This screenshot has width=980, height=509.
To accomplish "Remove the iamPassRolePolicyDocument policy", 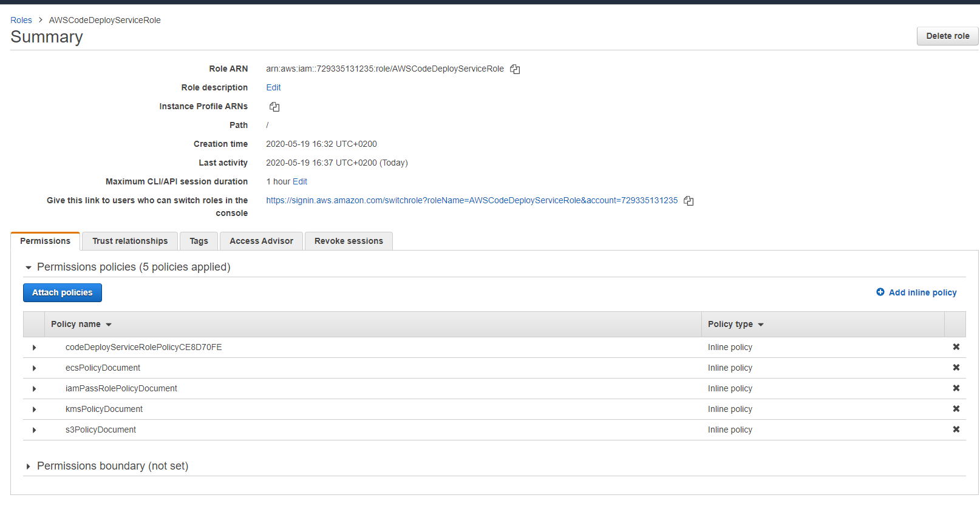I will tap(956, 388).
